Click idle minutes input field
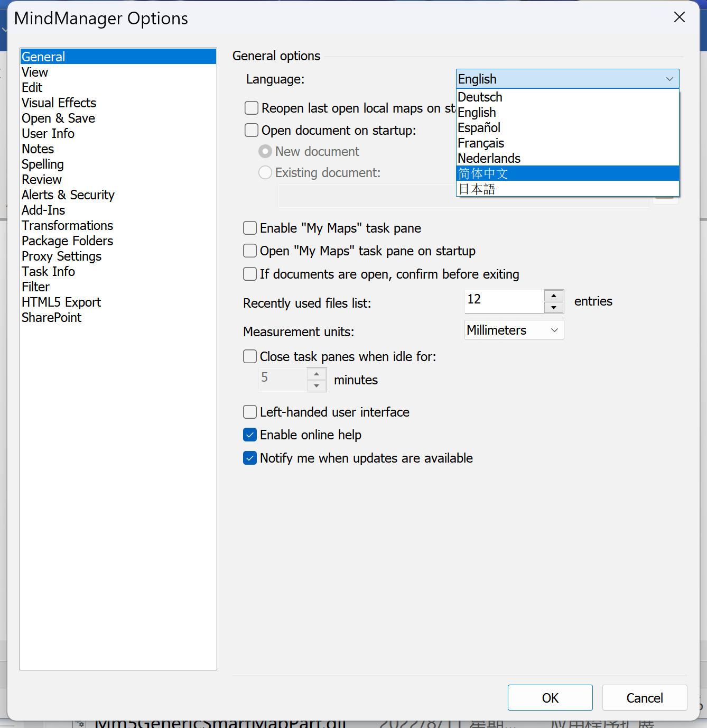The width and height of the screenshot is (707, 728). pos(283,380)
